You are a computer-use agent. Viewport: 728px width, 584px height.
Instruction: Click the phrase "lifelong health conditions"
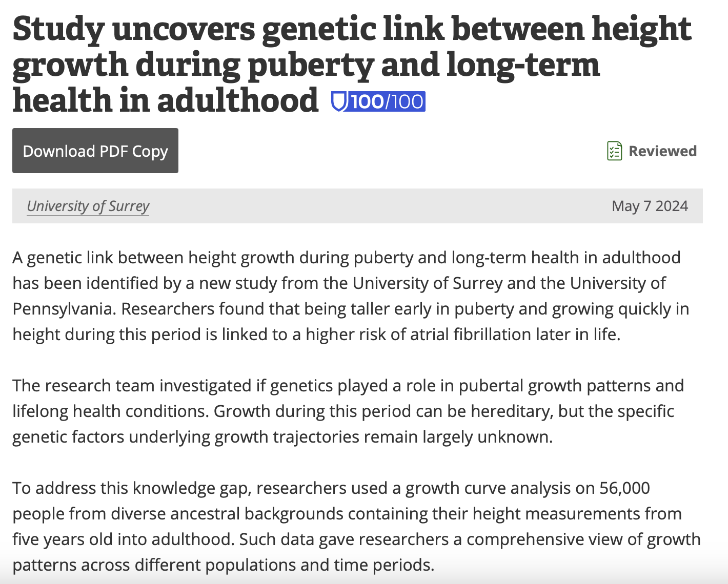coord(110,411)
